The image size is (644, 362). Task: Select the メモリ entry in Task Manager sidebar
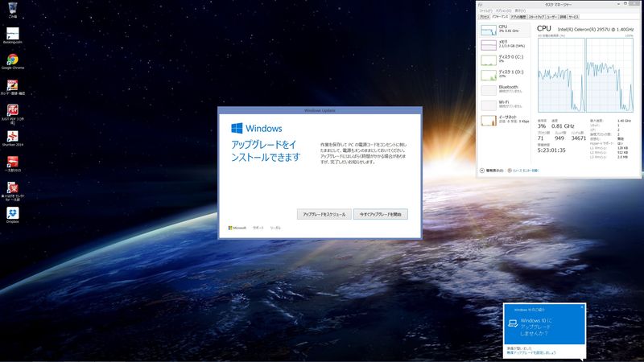[x=505, y=44]
